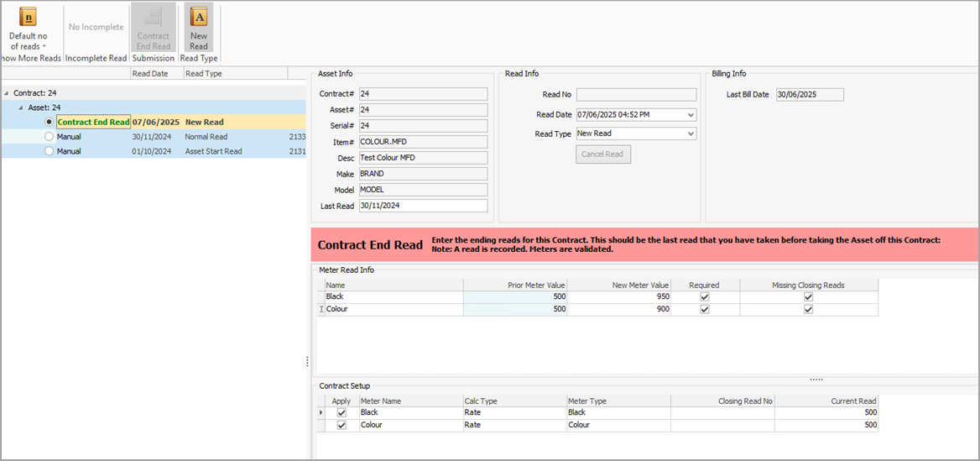
Task: Open the Read Type dropdown
Action: [x=691, y=134]
